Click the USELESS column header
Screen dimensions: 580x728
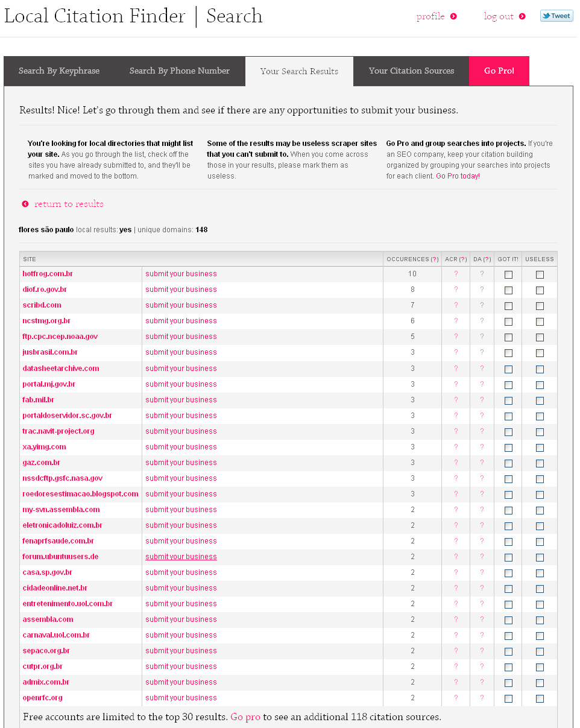[540, 259]
